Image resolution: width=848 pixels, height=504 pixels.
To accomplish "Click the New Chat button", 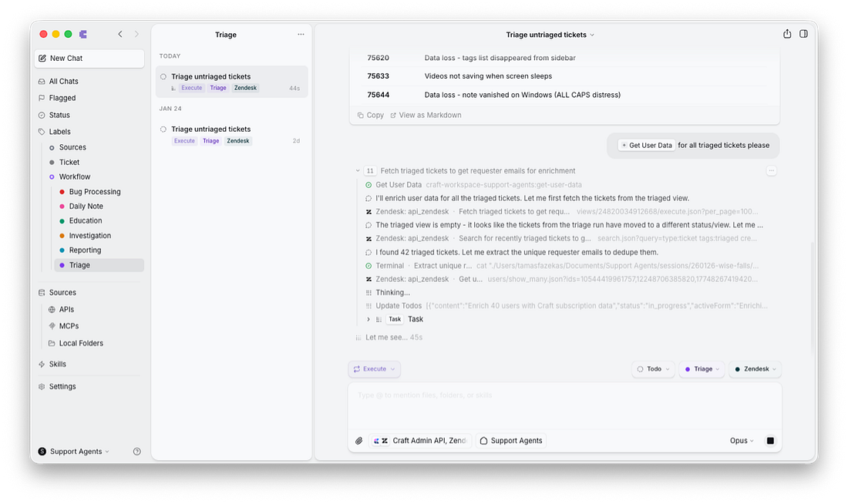I will (89, 59).
